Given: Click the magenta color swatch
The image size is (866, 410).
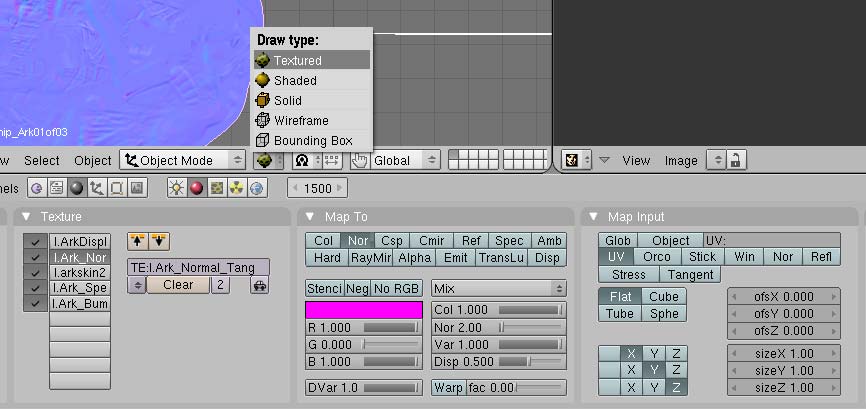Looking at the screenshot, I should tap(364, 310).
